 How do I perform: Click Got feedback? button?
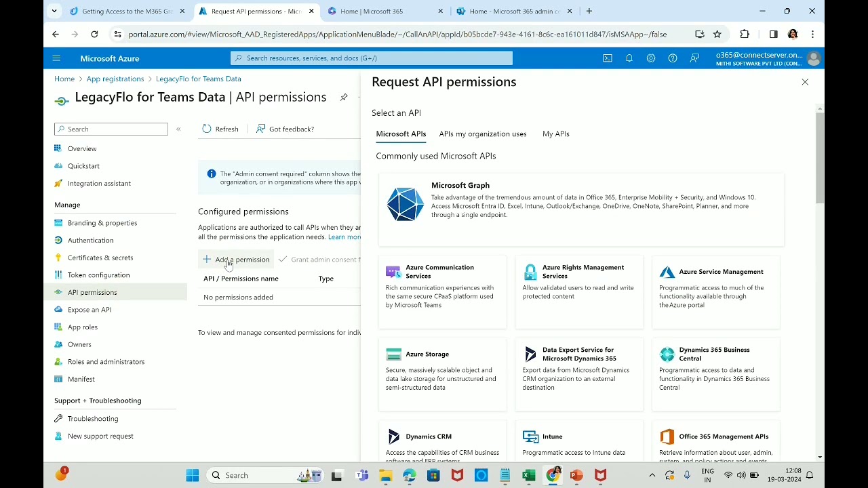click(285, 129)
